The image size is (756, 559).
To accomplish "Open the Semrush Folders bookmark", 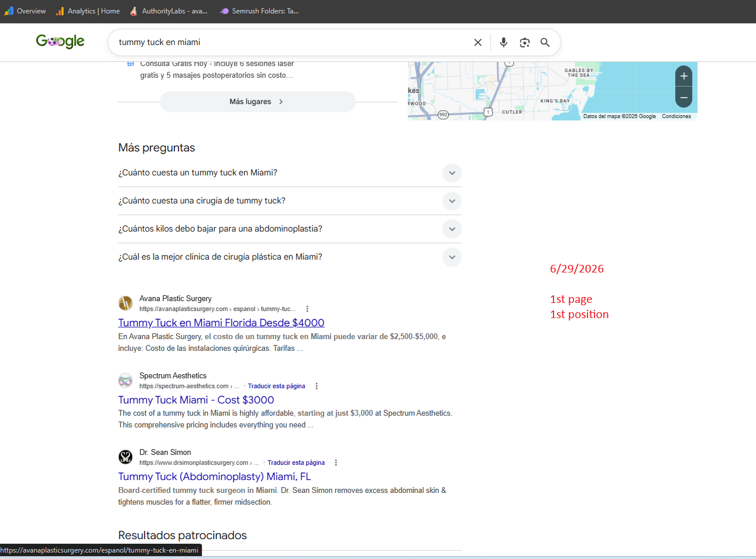I will (x=259, y=11).
